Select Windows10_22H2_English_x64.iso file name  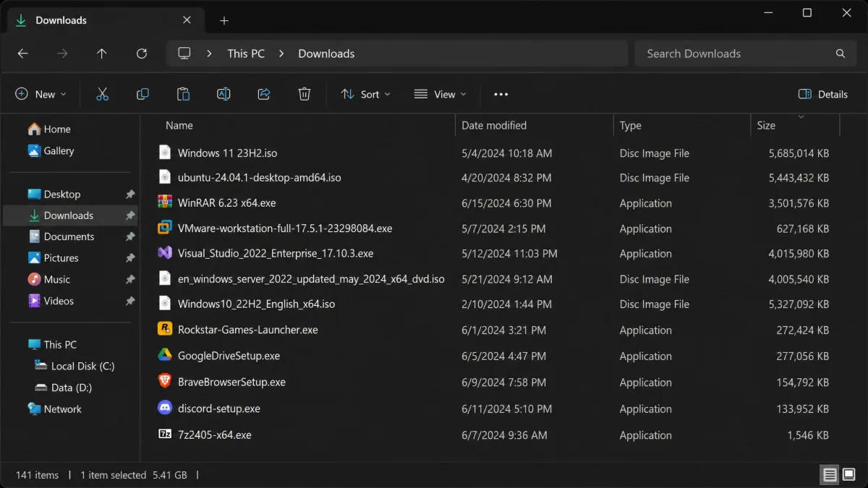257,304
